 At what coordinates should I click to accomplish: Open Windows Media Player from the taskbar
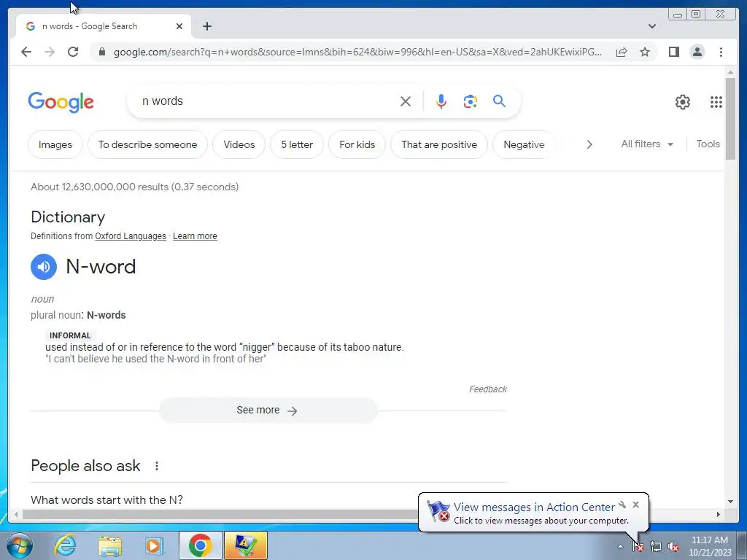pos(155,545)
